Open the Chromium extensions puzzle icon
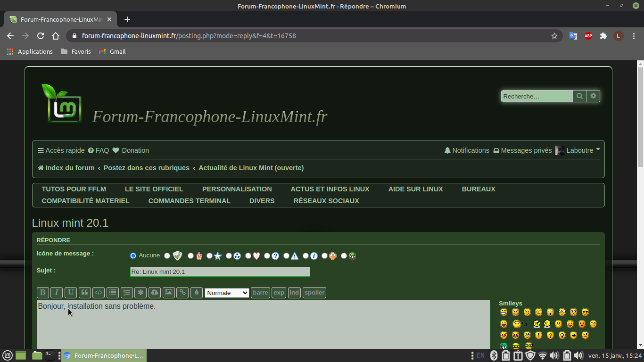The image size is (644, 362). click(603, 36)
